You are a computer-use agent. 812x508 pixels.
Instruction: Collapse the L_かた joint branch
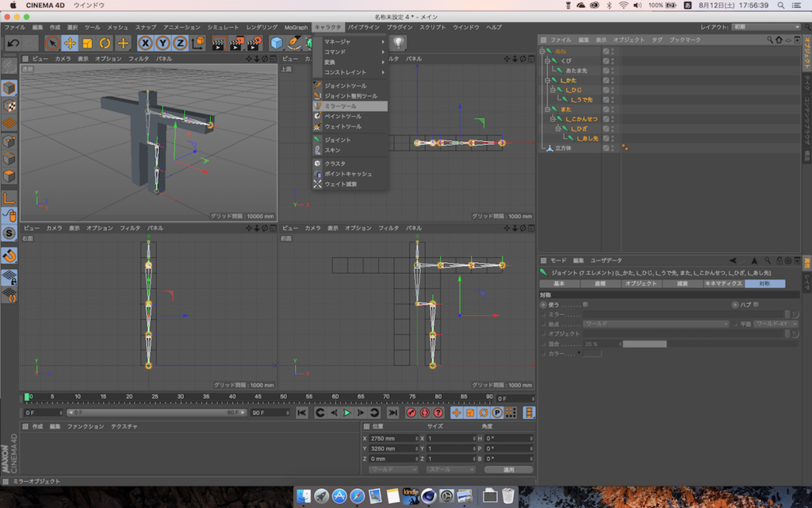[x=547, y=80]
